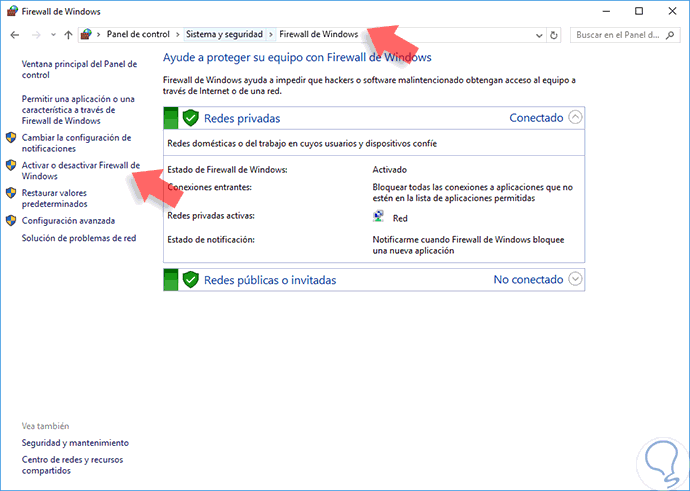690x491 pixels.
Task: Open 'Activar o desactivar Firewall de Windows'
Action: pyautogui.click(x=81, y=171)
